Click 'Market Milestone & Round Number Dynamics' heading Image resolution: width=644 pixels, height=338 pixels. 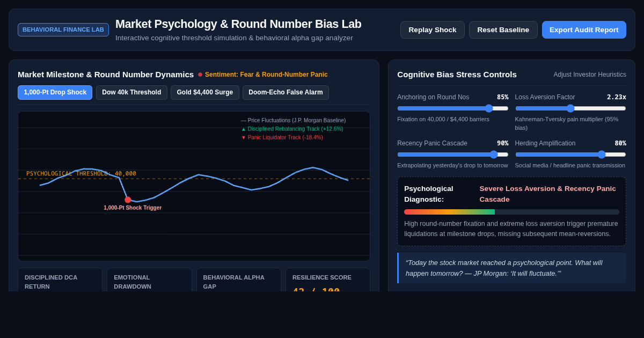pyautogui.click(x=106, y=75)
